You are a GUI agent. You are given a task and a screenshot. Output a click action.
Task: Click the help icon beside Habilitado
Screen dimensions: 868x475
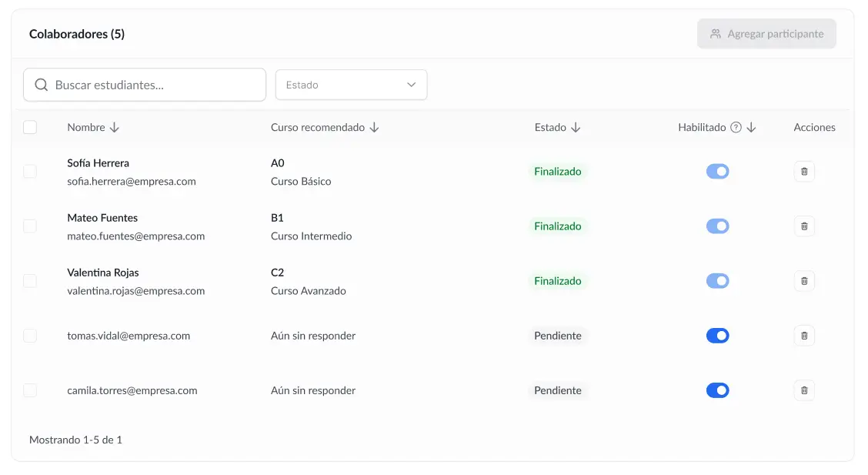tap(735, 127)
